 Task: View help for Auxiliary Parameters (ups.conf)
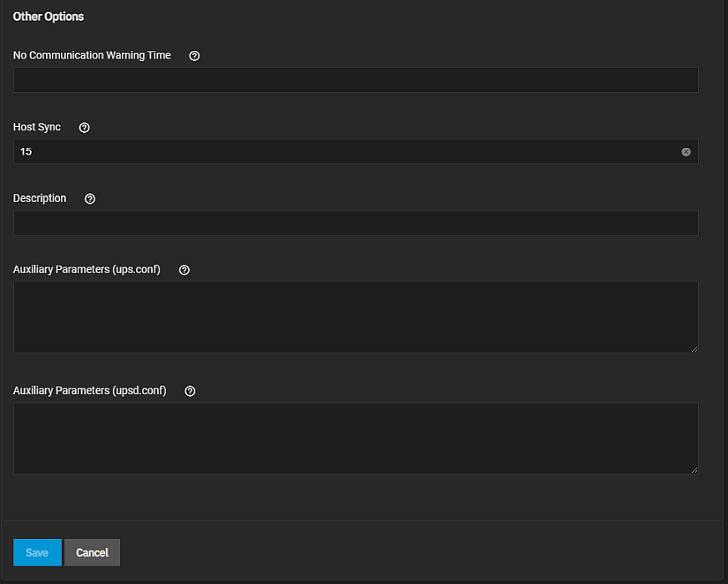tap(185, 270)
